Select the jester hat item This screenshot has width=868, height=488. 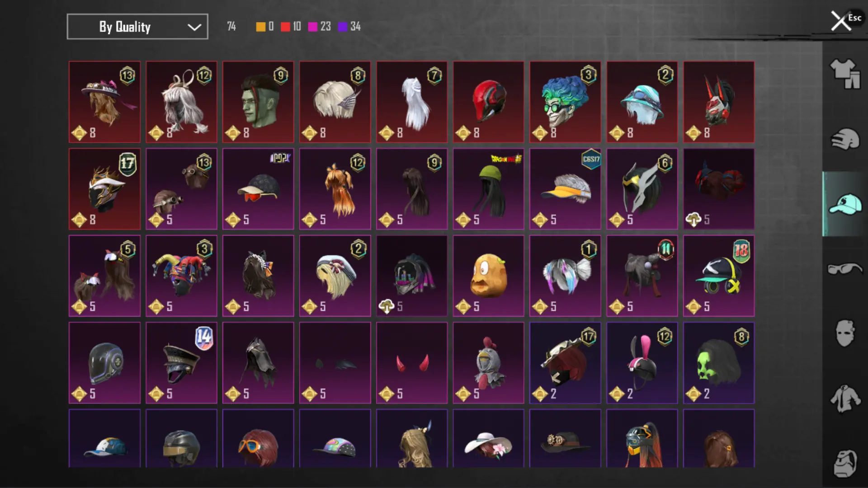(x=181, y=276)
